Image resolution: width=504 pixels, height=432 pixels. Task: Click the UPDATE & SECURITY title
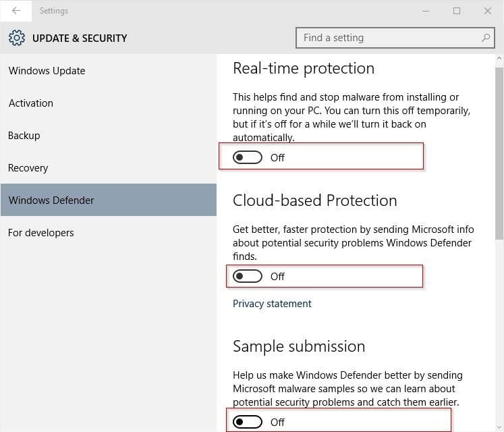(80, 38)
